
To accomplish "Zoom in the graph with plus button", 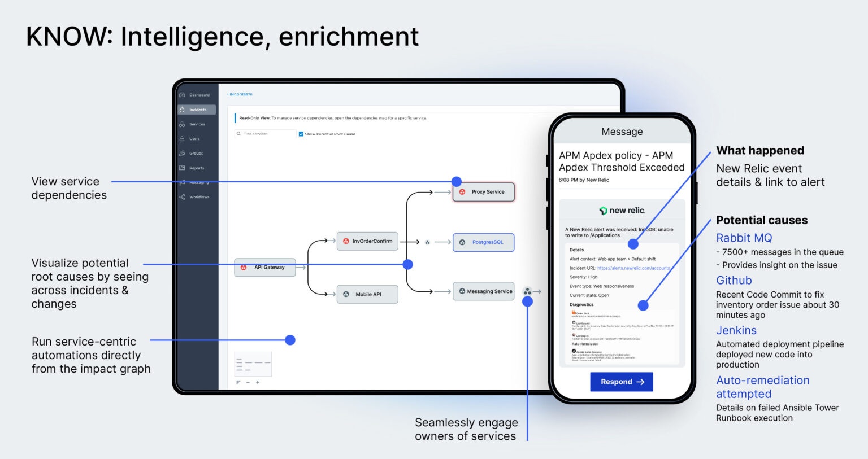I will pos(258,382).
